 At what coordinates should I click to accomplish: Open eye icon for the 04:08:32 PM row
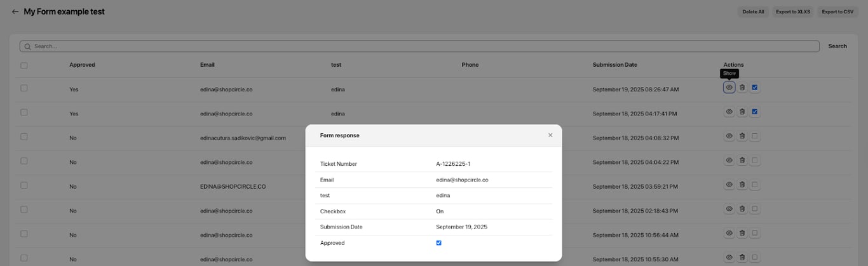click(x=729, y=136)
